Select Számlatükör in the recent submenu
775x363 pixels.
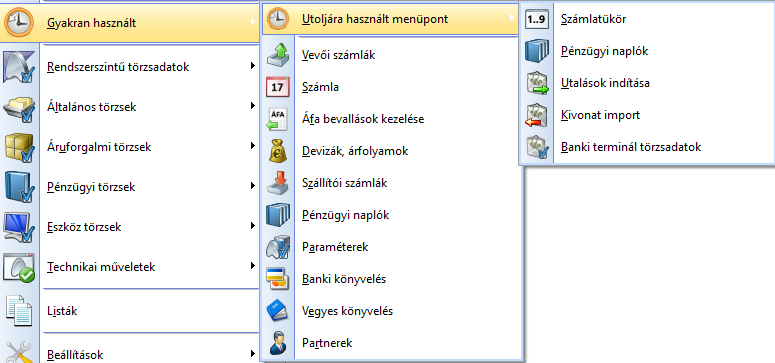tap(647, 19)
